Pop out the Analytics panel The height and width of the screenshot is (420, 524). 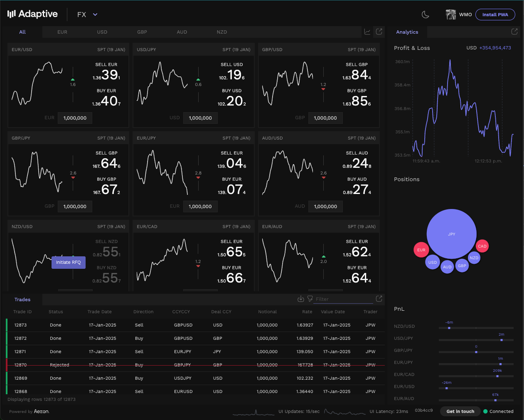pos(514,32)
